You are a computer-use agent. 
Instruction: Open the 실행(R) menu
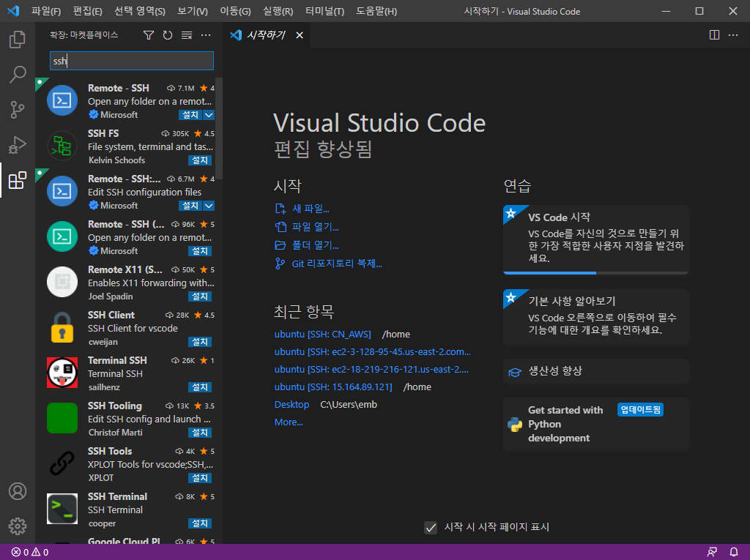point(278,11)
